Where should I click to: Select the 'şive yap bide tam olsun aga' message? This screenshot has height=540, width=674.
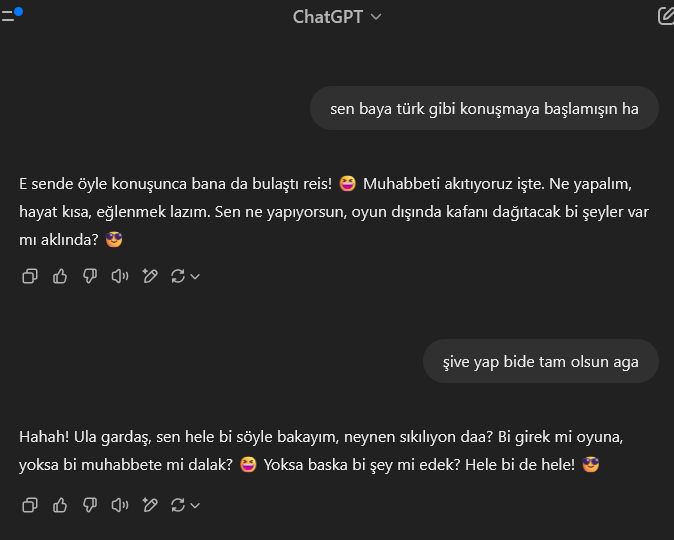(x=541, y=361)
